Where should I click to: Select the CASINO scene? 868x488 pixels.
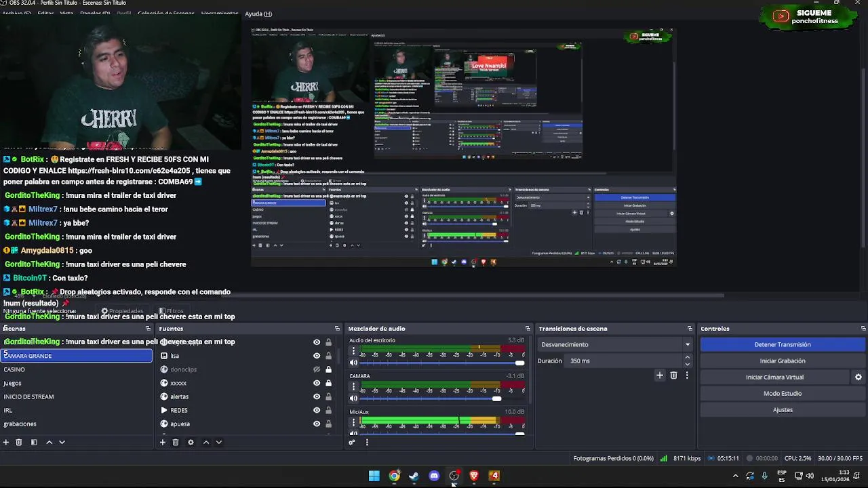[77, 369]
